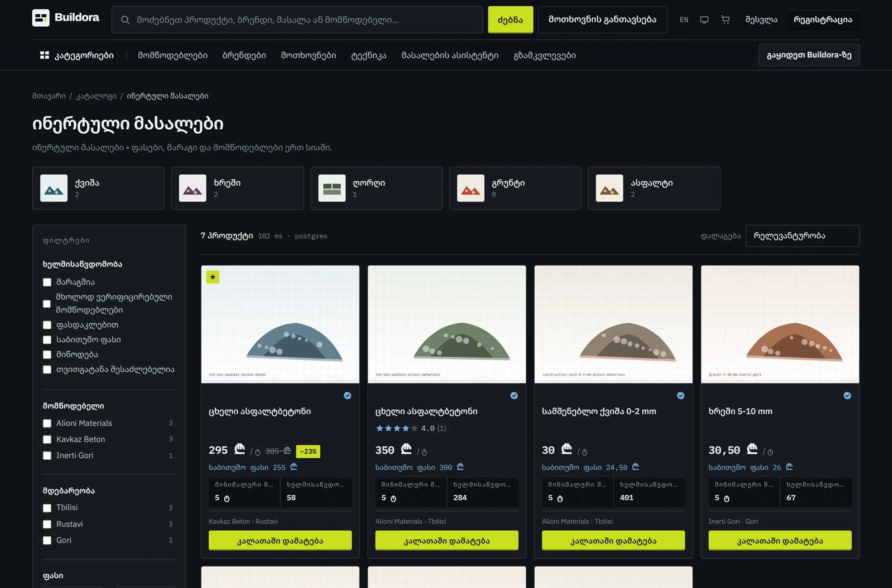Open the მასალების ასისტენტი nav item
The height and width of the screenshot is (588, 892).
coord(450,55)
